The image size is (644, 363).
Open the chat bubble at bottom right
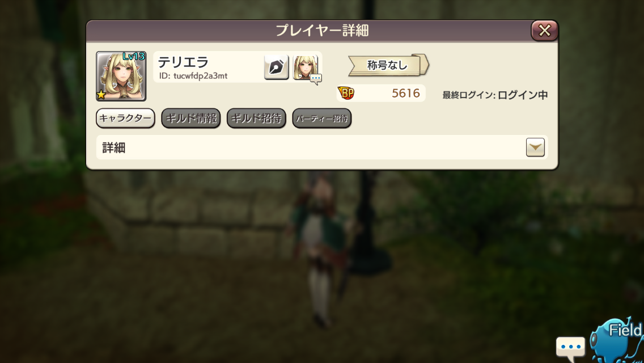pos(570,347)
